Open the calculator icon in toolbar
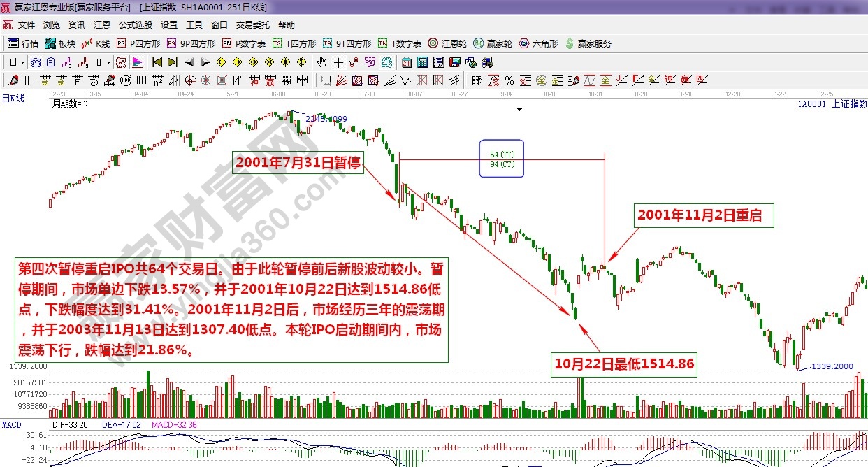This screenshot has height=467, width=868. [x=421, y=62]
